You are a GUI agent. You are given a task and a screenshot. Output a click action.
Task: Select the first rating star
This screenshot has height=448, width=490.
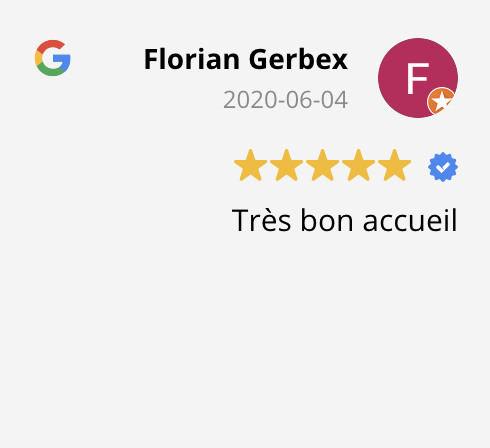click(250, 165)
